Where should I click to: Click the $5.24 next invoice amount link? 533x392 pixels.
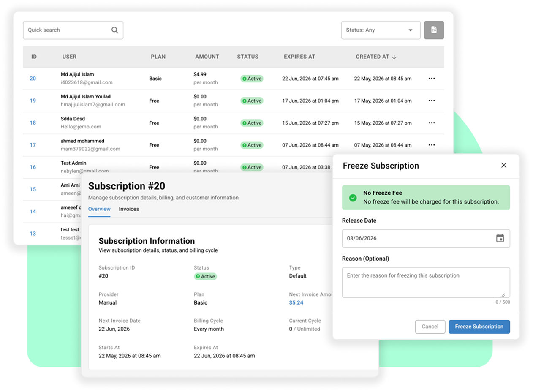296,302
